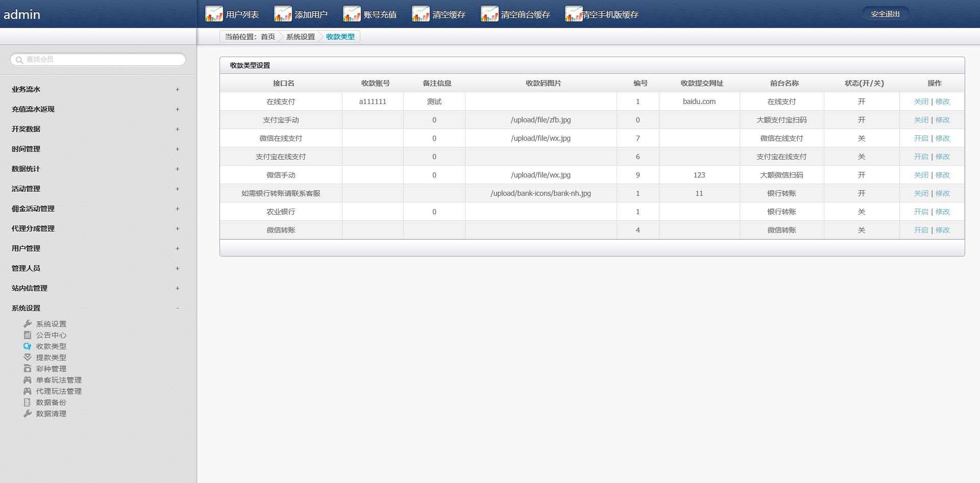Viewport: 980px width, 483px height.
Task: Expand the 用户管理 sidebar section
Action: [177, 248]
